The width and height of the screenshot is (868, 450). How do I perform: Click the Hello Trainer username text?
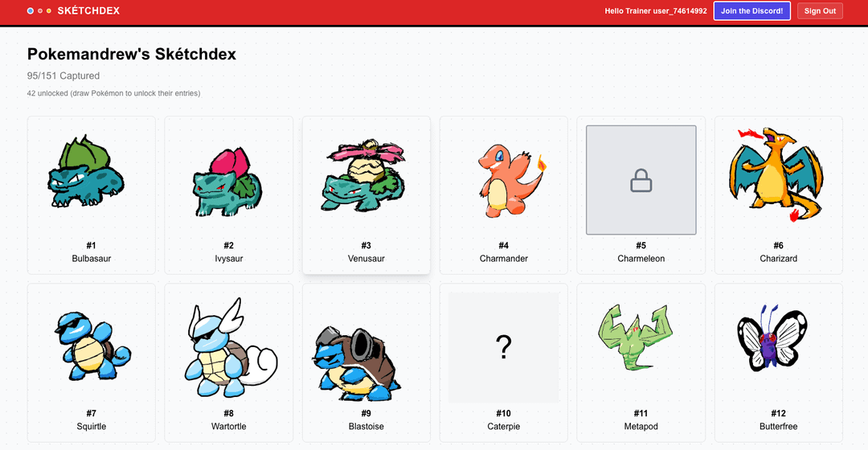pyautogui.click(x=655, y=11)
